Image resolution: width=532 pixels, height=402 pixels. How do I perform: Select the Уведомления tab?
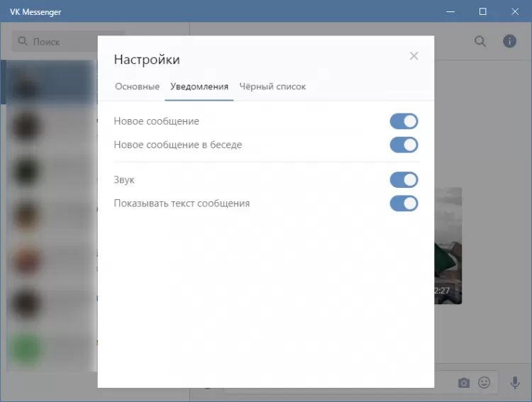pos(199,86)
